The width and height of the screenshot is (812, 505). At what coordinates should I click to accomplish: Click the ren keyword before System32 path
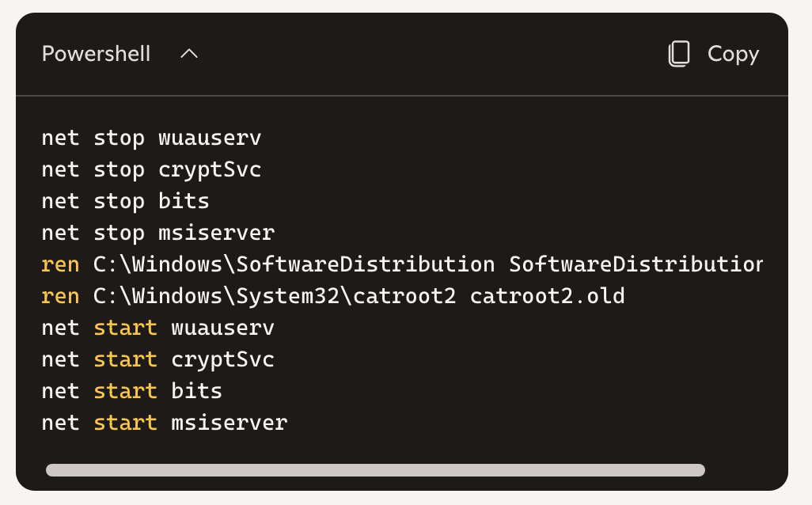coord(61,296)
